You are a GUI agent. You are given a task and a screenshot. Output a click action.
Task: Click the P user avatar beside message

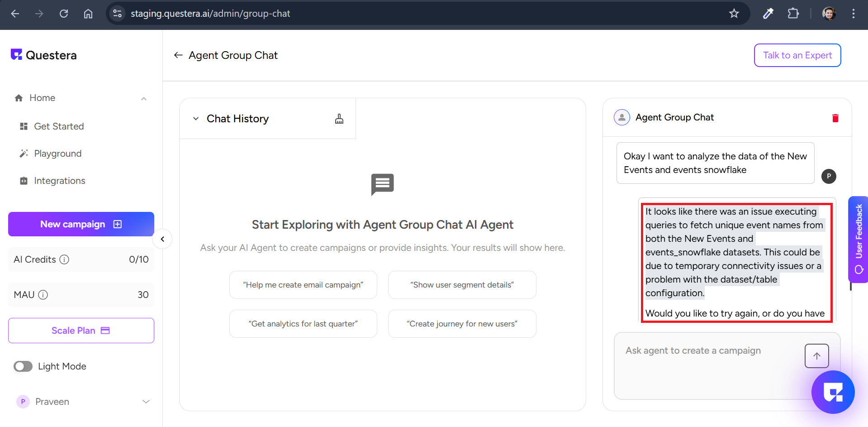pos(829,176)
